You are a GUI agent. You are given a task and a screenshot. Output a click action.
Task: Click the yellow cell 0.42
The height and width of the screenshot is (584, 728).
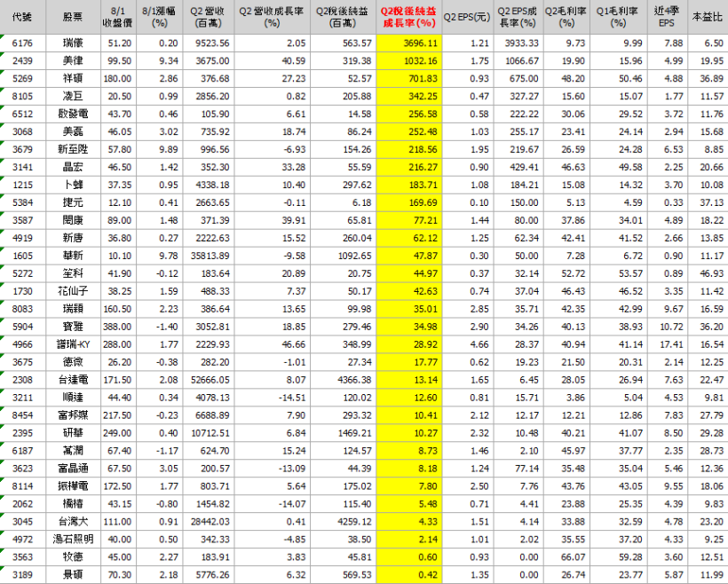point(408,575)
